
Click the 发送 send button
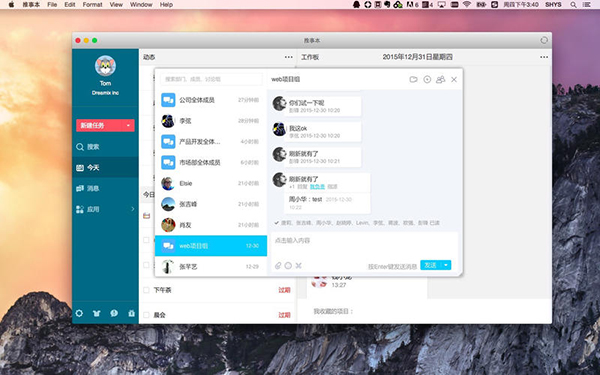pos(430,265)
